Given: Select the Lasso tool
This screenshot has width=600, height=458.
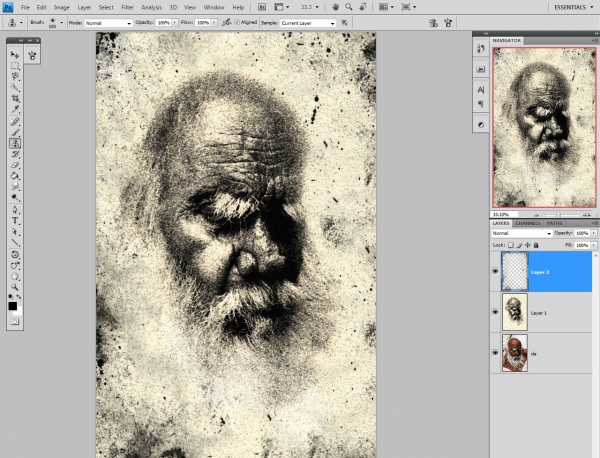Looking at the screenshot, I should pyautogui.click(x=15, y=76).
